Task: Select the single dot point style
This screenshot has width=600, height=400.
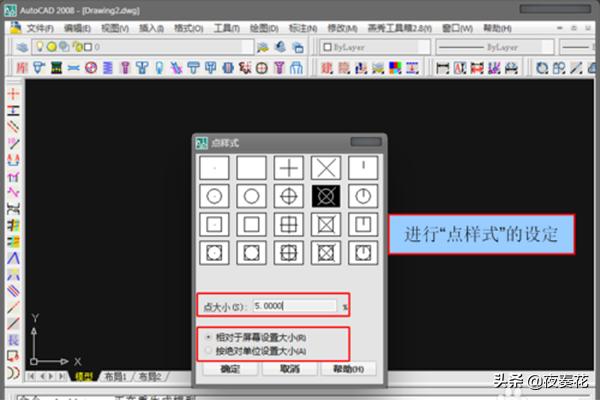Action: (214, 168)
